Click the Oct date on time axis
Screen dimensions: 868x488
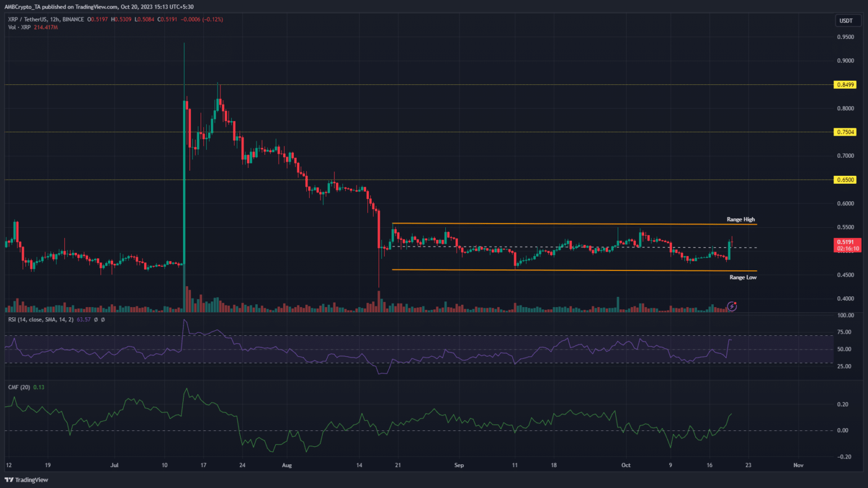point(626,465)
